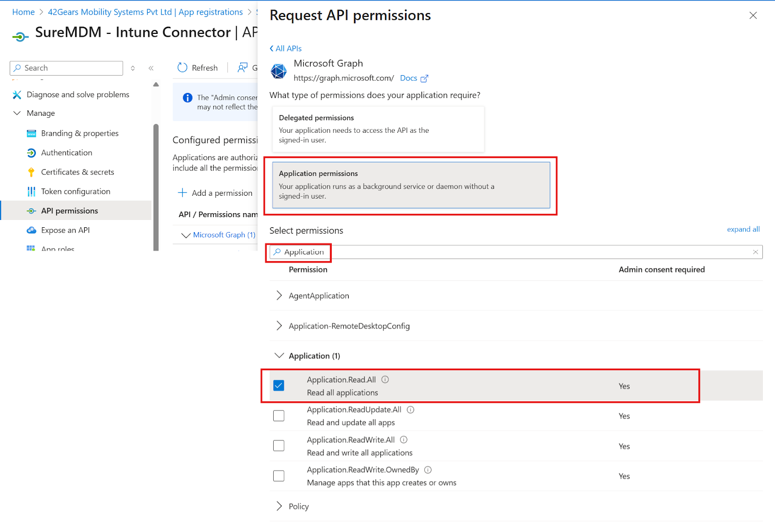The height and width of the screenshot is (532, 775).
Task: Open Certificates & secrets in the sidebar
Action: [x=77, y=172]
